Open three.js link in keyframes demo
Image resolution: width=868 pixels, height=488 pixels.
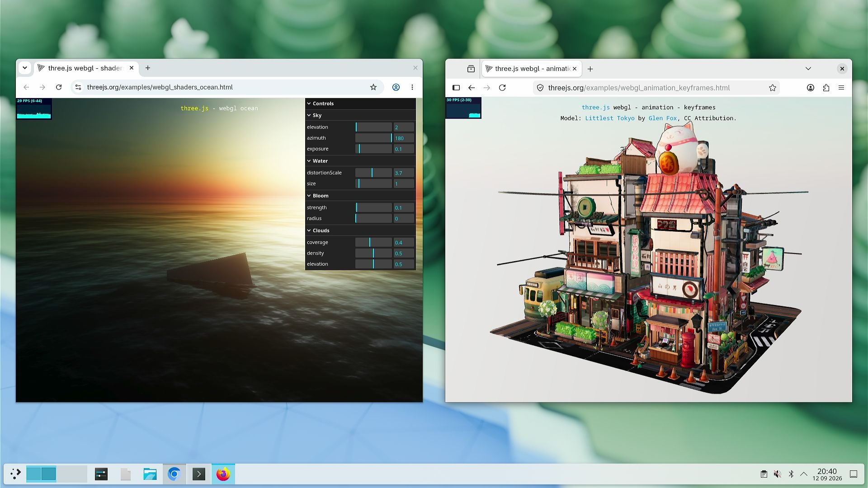coord(595,108)
